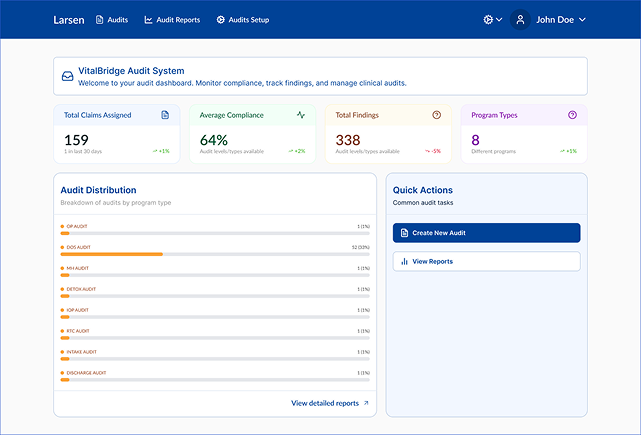Click the inbox icon in VitalBridge banner
The height and width of the screenshot is (435, 641).
[67, 76]
